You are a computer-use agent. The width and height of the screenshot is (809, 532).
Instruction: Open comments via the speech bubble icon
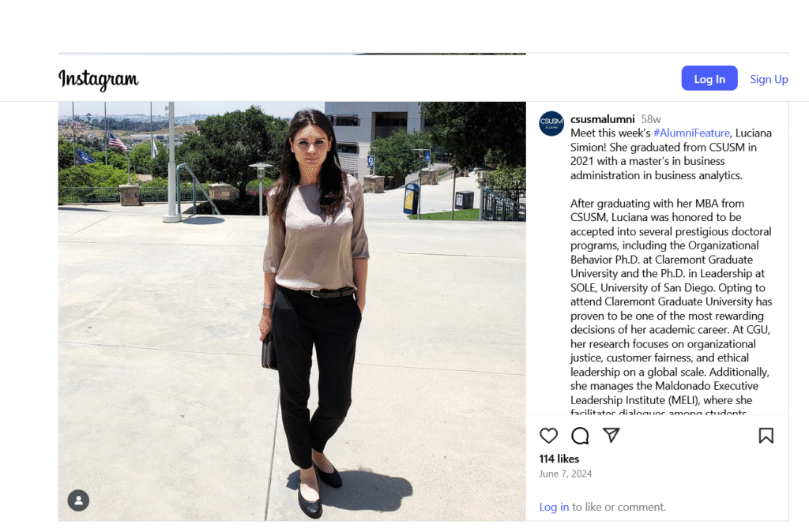coord(580,436)
